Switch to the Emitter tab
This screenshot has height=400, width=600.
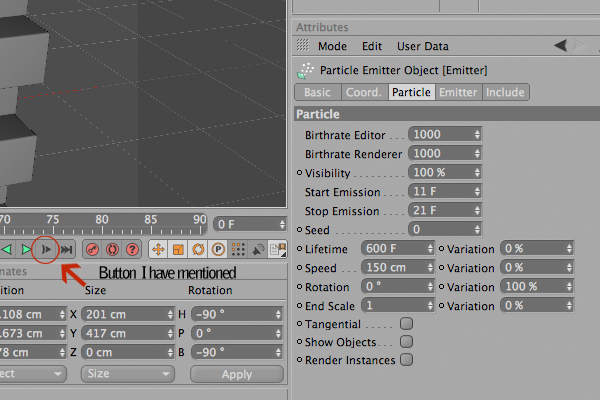point(458,92)
